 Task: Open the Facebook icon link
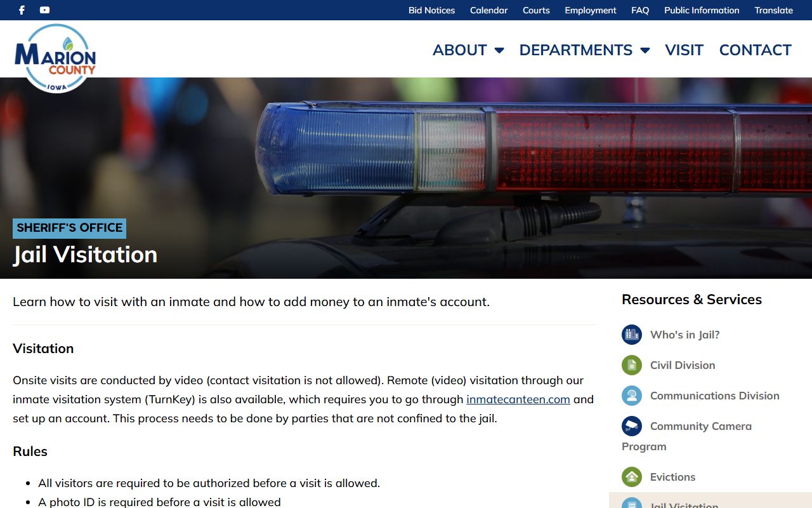[x=22, y=10]
